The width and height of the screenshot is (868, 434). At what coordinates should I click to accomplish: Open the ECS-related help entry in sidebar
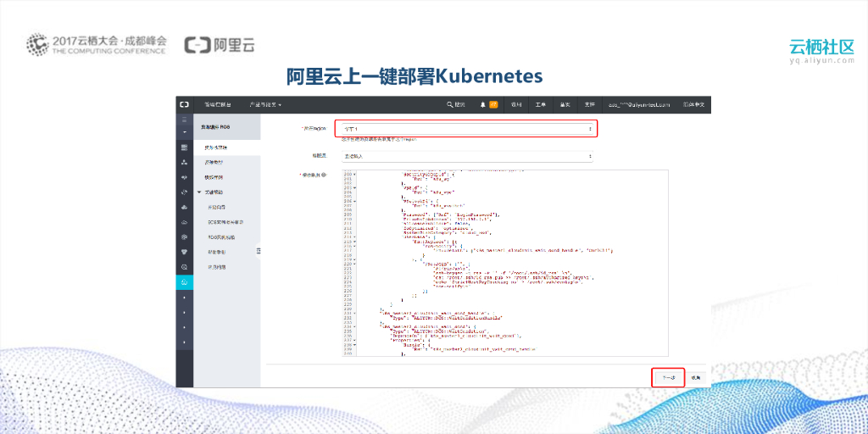coord(225,222)
